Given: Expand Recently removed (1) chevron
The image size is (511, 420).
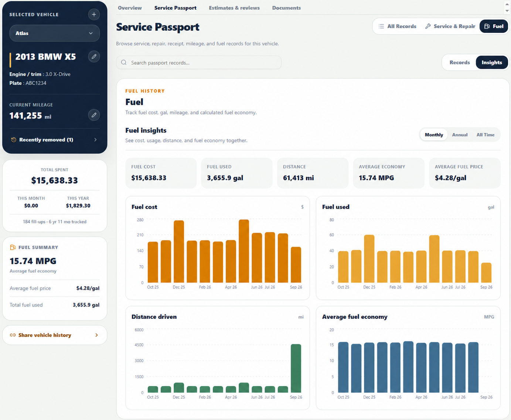Looking at the screenshot, I should pos(95,140).
